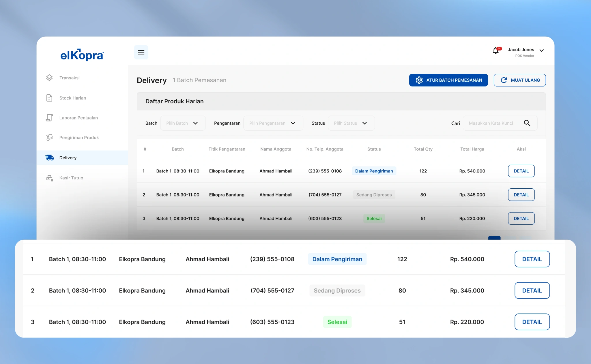
Task: Click the Nama Anggota column header
Action: [276, 149]
